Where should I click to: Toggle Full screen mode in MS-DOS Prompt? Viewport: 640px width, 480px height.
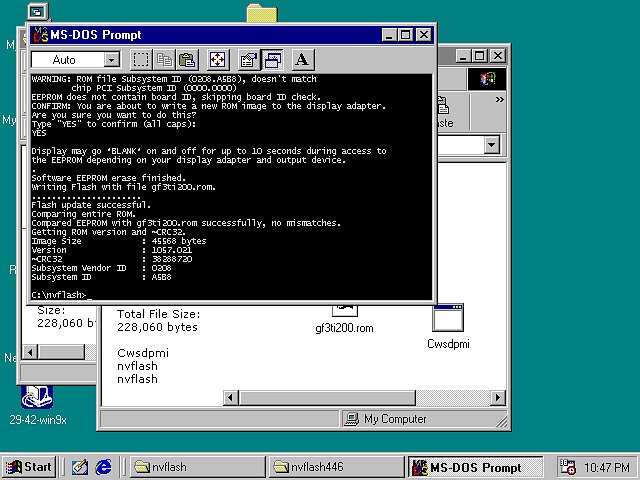click(x=218, y=60)
